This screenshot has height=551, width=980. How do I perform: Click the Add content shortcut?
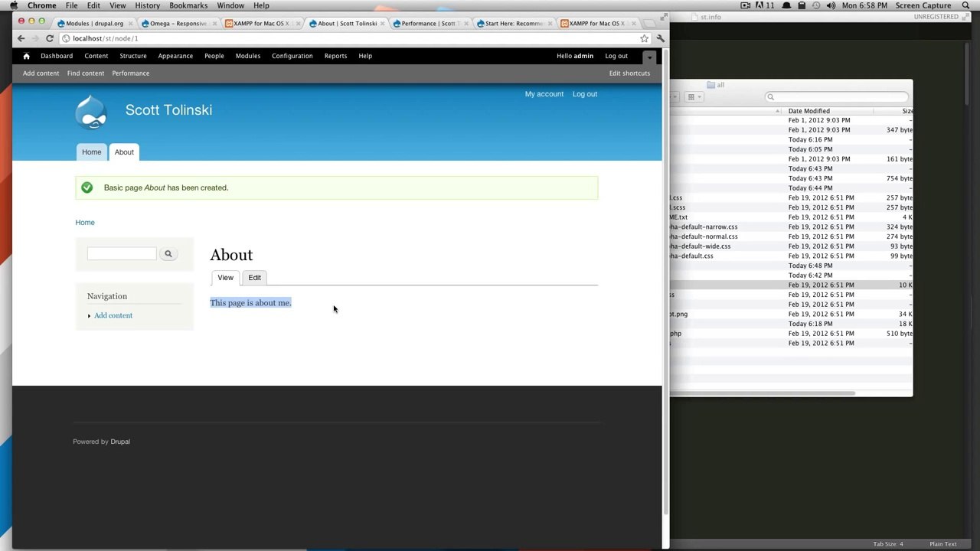tap(41, 73)
